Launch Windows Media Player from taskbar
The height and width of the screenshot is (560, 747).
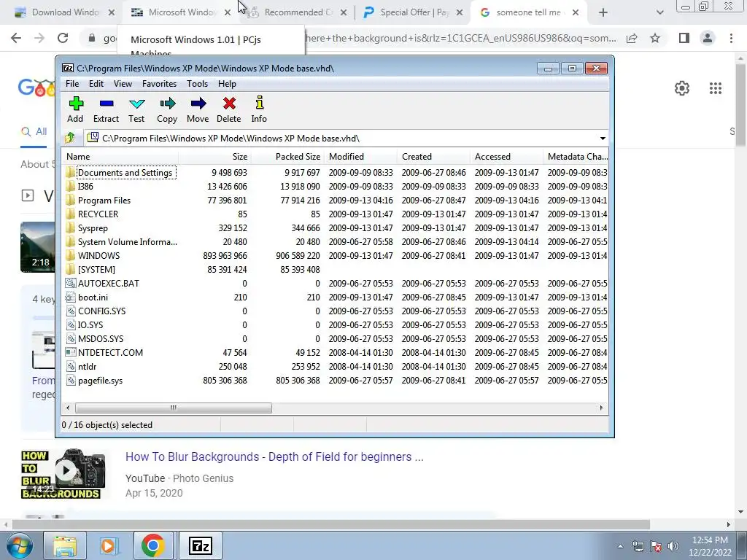point(109,545)
